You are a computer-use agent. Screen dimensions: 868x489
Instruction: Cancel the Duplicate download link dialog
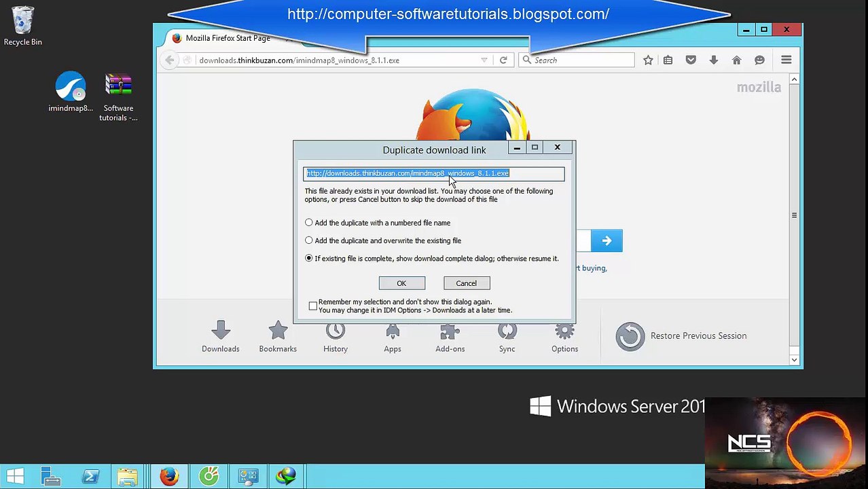click(x=467, y=283)
